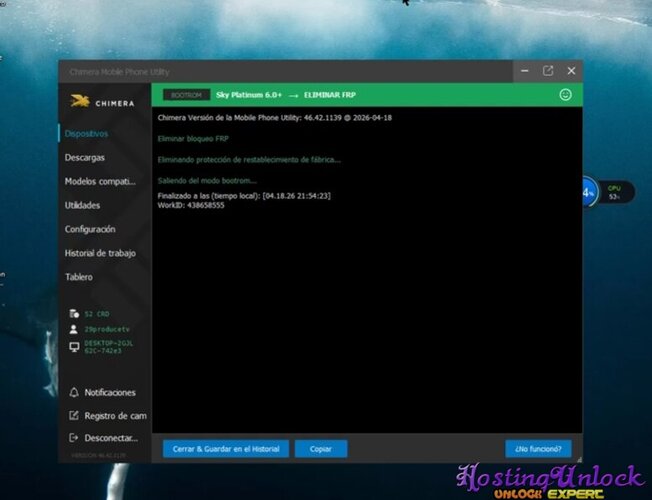Click the Saliendo del modo bootrom line
The height and width of the screenshot is (500, 652).
(207, 181)
